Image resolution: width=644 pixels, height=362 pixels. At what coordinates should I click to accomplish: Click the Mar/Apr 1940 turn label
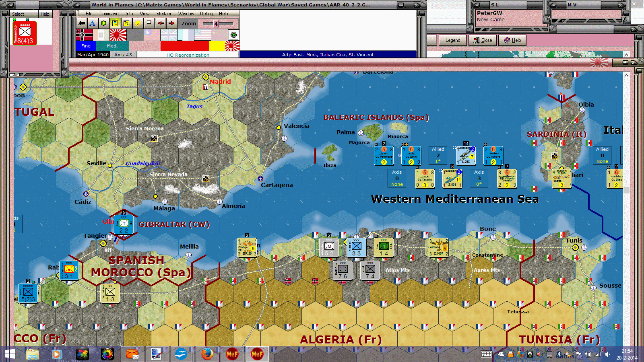click(93, 55)
